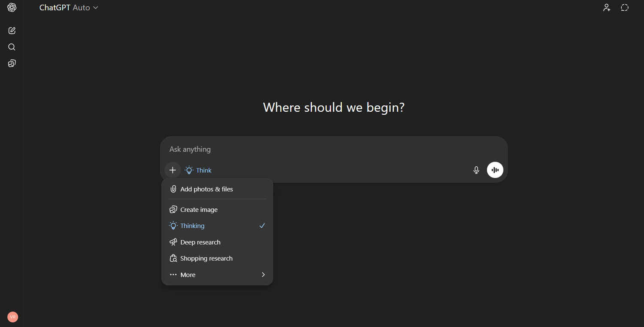Start a new chat with the compose icon
Screen dimensions: 644x327
(x=12, y=31)
